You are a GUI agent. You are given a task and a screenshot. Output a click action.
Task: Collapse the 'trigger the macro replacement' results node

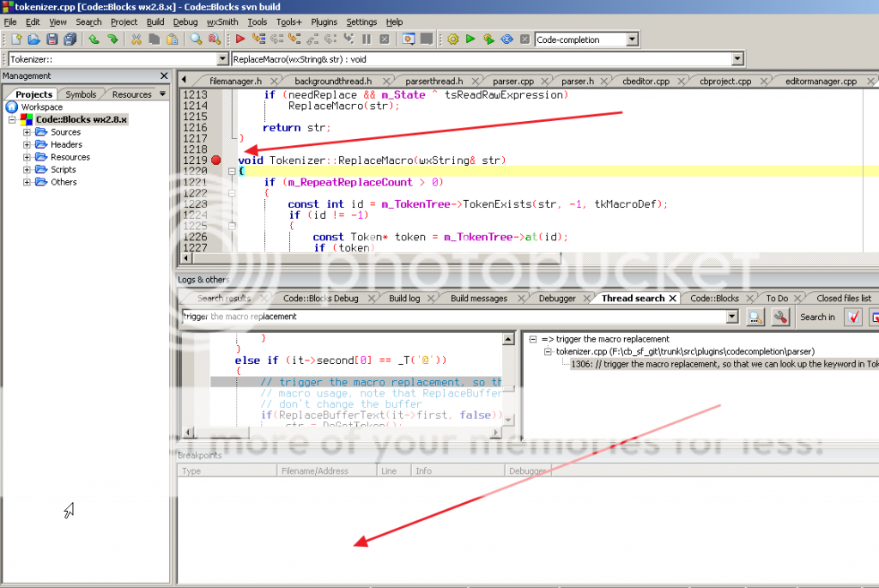533,339
